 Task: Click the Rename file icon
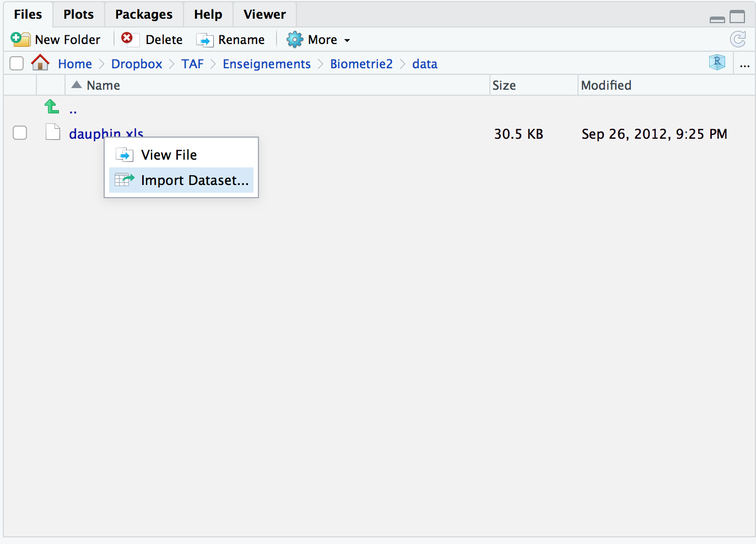(x=205, y=40)
